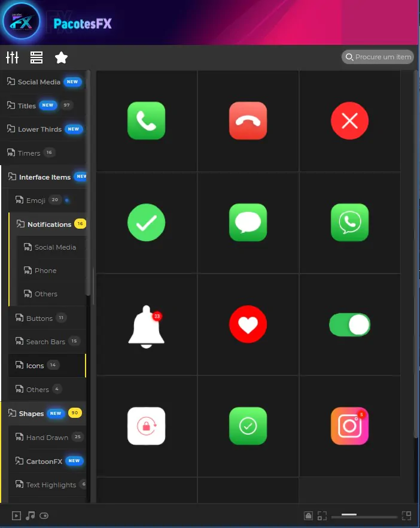Collapse the Interface Items category
Viewport: 420px width, 528px height.
[44, 177]
